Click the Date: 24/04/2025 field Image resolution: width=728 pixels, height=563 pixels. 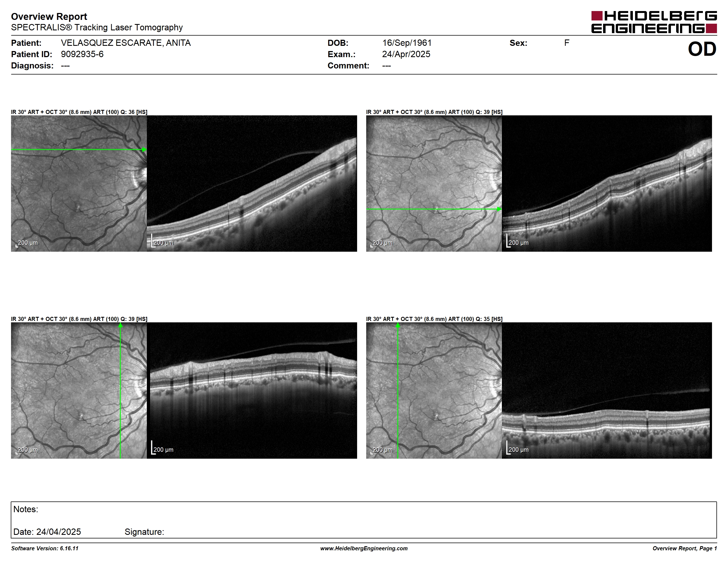coord(47,532)
